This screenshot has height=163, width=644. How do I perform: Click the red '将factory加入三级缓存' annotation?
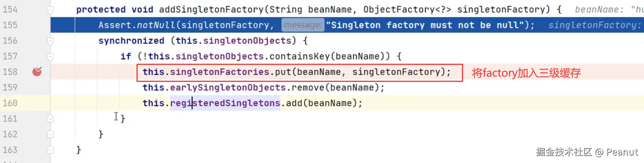click(x=526, y=73)
